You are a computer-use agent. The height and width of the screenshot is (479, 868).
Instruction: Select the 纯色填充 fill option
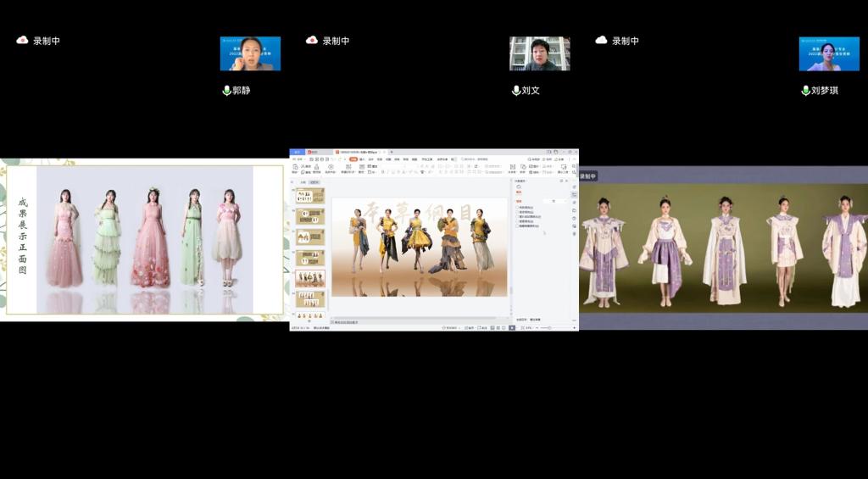click(519, 207)
